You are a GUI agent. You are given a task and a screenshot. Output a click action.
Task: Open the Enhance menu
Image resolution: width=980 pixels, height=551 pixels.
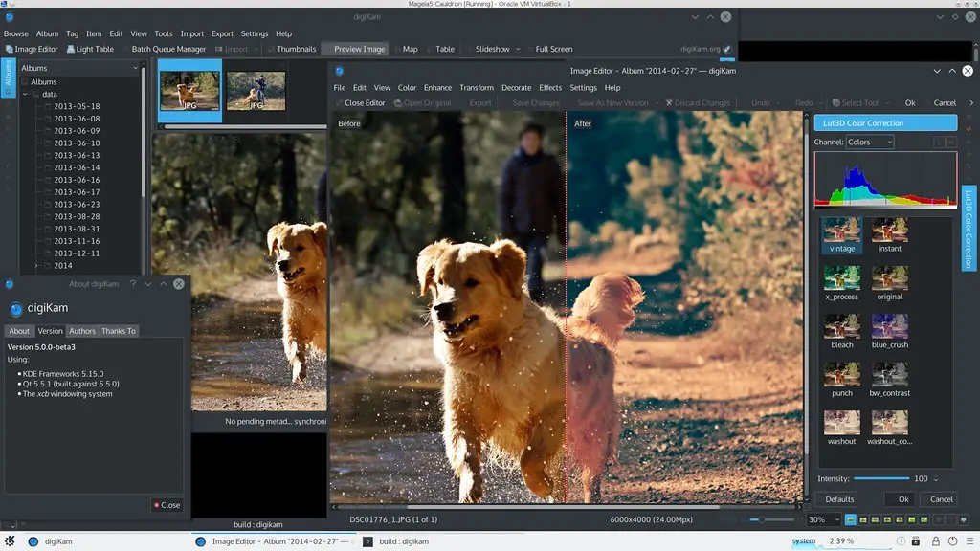click(437, 87)
